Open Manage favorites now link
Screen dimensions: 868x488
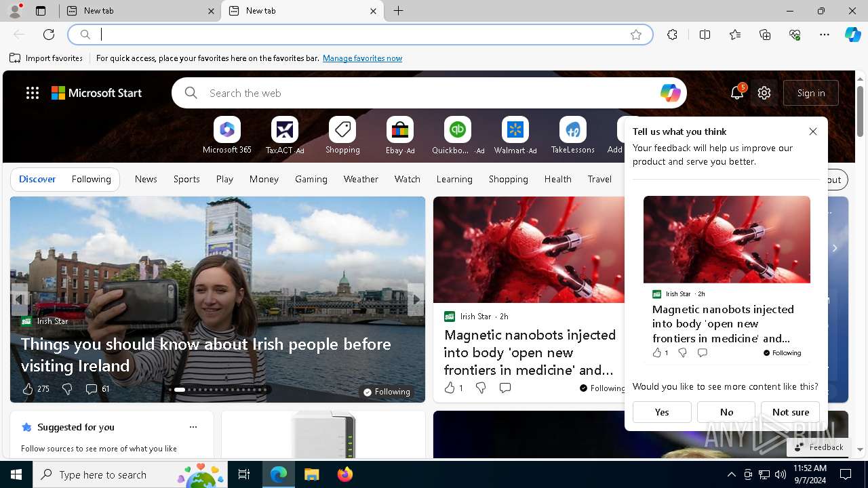pyautogui.click(x=362, y=58)
